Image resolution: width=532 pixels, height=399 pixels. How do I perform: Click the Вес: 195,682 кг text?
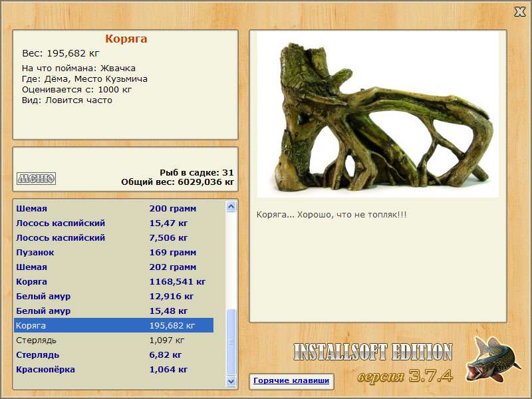click(61, 53)
